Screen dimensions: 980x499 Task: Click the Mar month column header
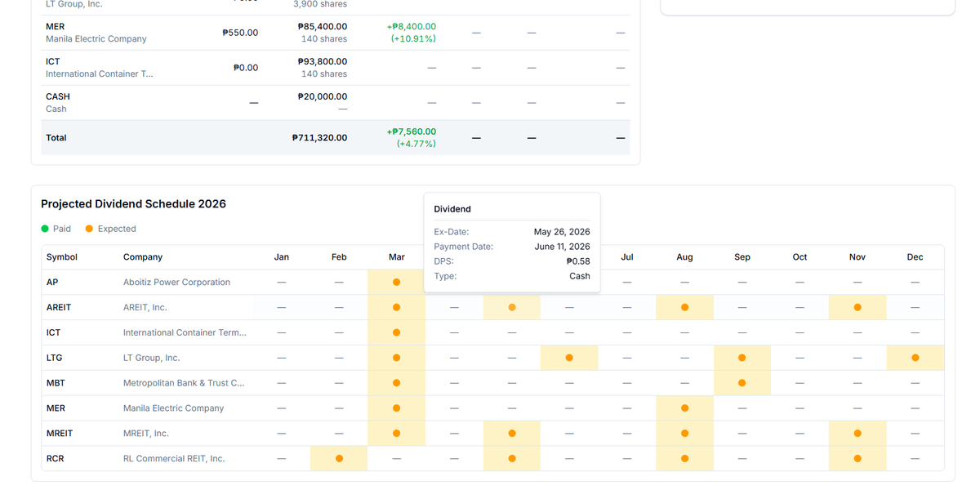397,256
